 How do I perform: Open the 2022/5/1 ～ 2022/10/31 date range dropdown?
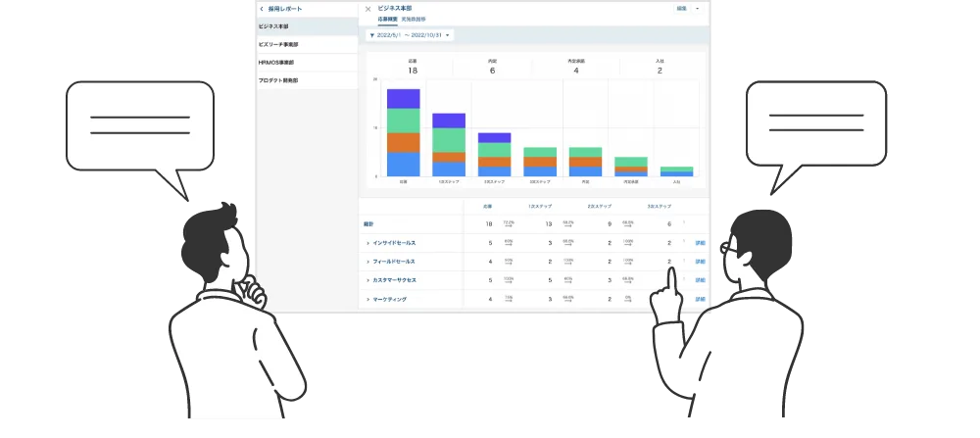click(412, 35)
